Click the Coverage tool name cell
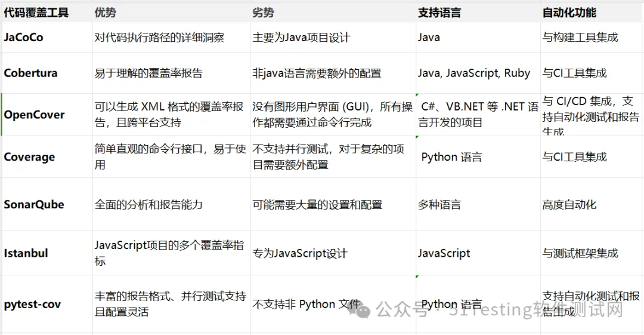Viewport: 644px width, 335px height. tap(47, 157)
